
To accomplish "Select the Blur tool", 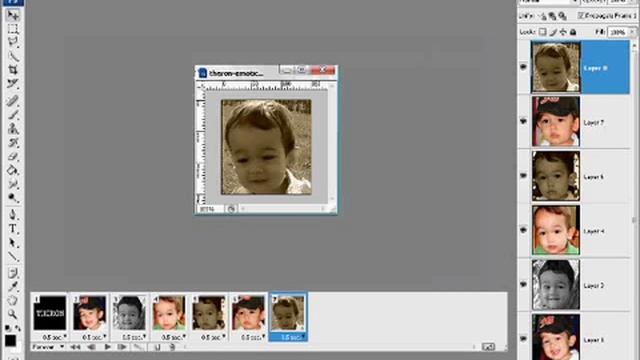I will 13,184.
